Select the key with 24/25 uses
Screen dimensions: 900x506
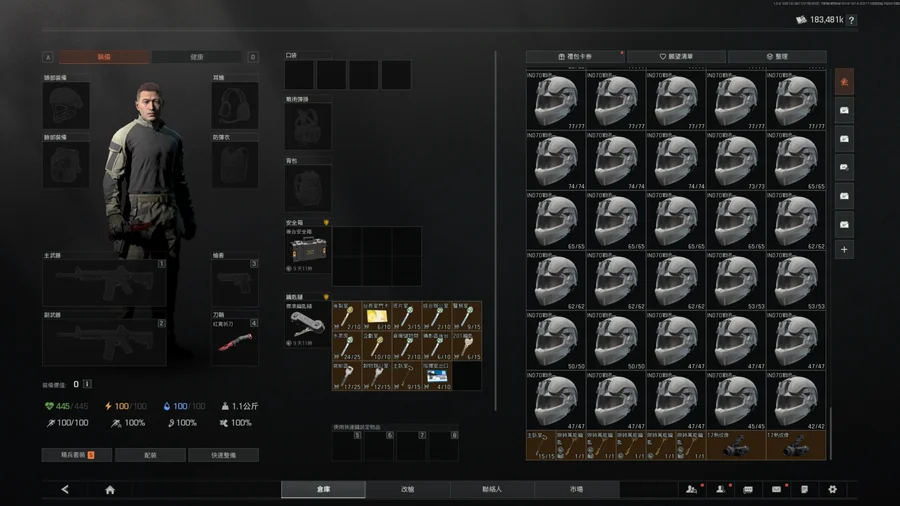pyautogui.click(x=347, y=345)
